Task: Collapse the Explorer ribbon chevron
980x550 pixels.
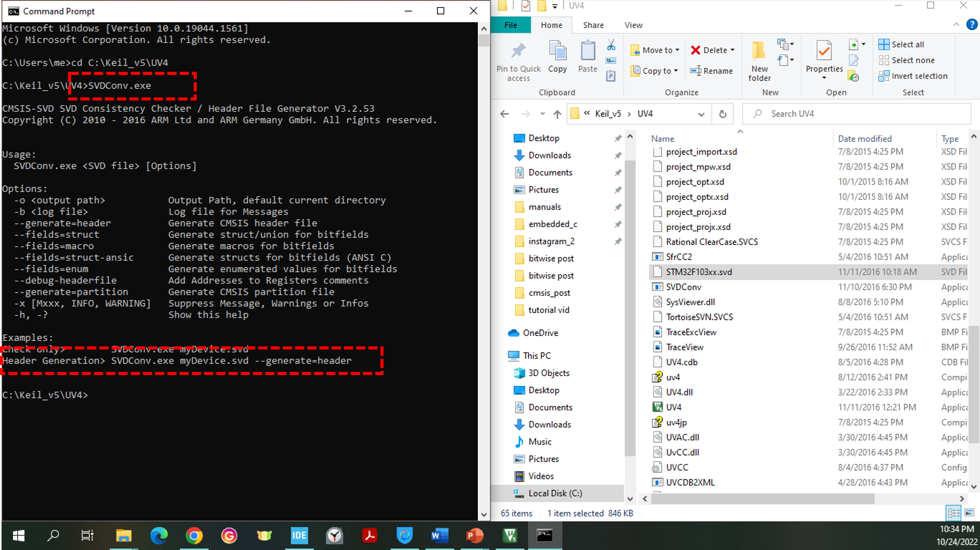Action: click(x=956, y=25)
